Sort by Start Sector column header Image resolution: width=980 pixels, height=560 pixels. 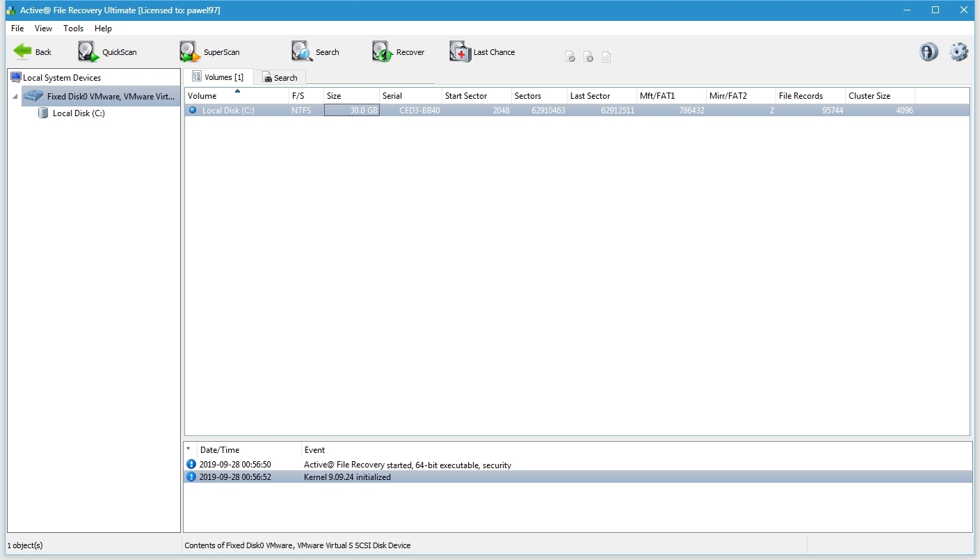pyautogui.click(x=476, y=96)
